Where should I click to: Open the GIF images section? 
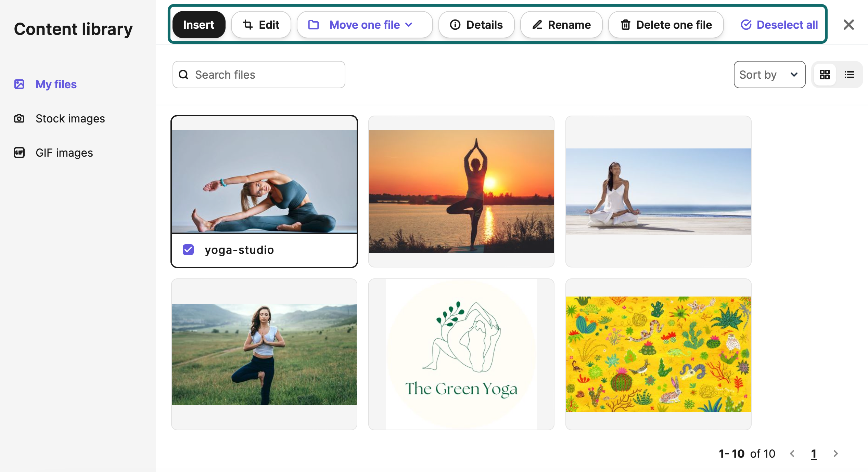(64, 153)
